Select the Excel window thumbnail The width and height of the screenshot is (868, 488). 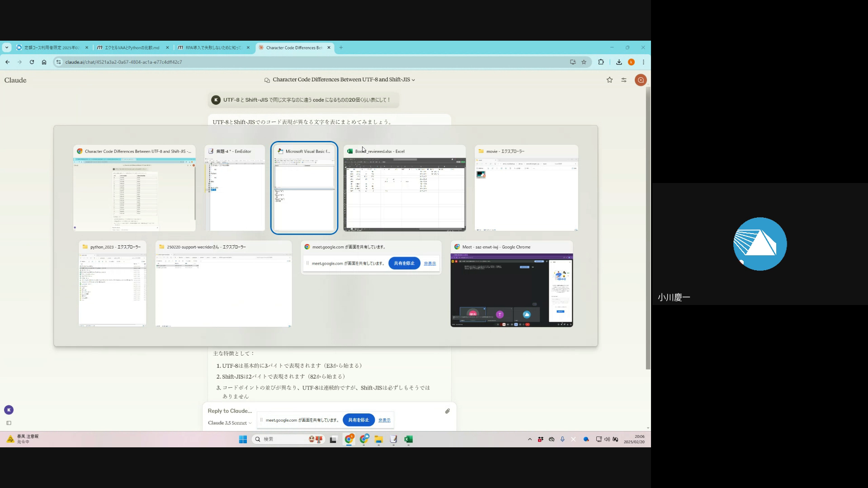(405, 194)
